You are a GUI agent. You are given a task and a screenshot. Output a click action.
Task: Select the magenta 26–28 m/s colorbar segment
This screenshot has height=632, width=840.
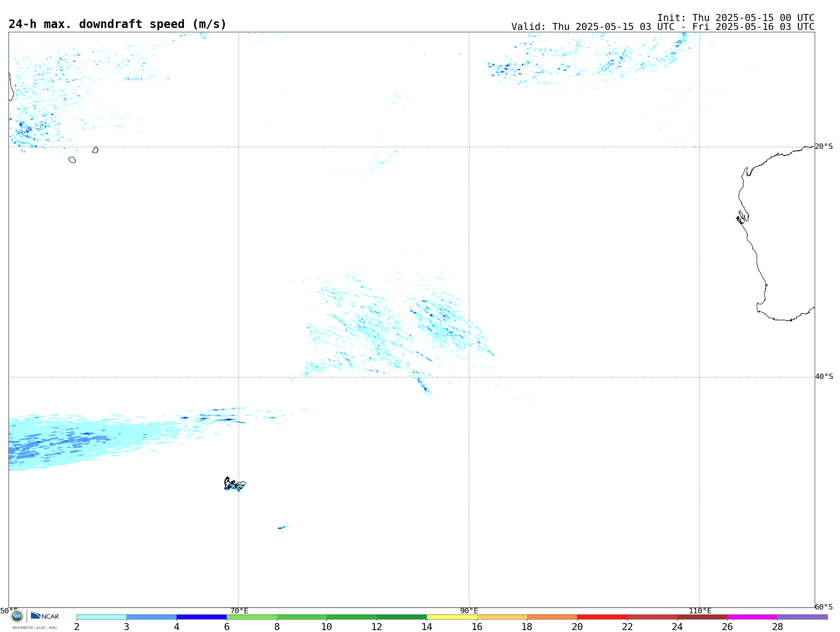(752, 617)
